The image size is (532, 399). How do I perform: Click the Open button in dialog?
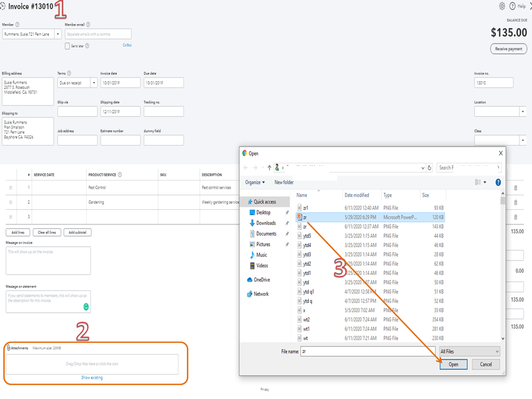pos(453,364)
